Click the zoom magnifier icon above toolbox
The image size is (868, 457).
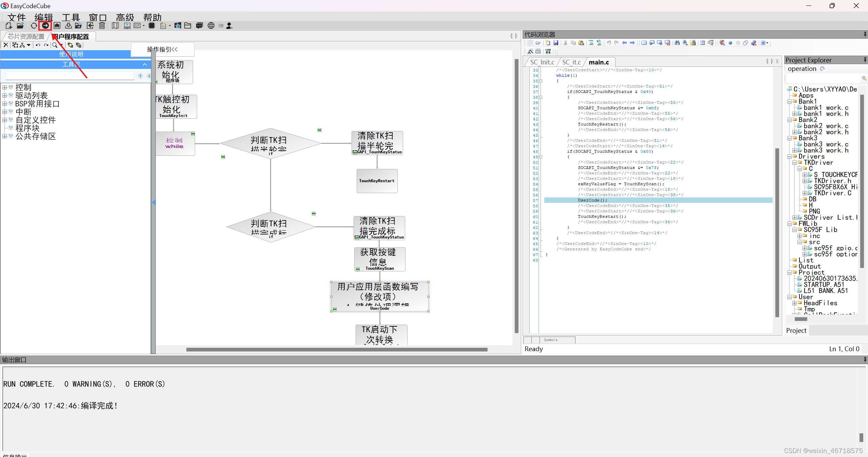(55, 45)
